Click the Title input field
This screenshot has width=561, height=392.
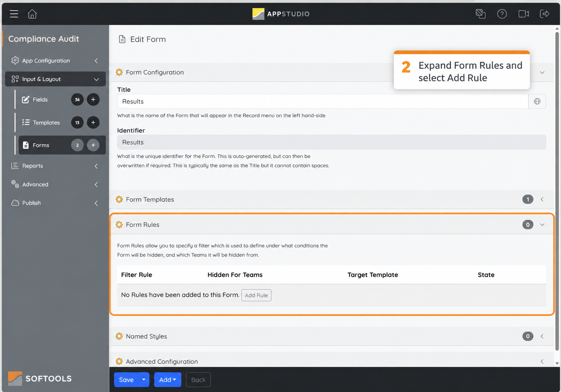[323, 101]
